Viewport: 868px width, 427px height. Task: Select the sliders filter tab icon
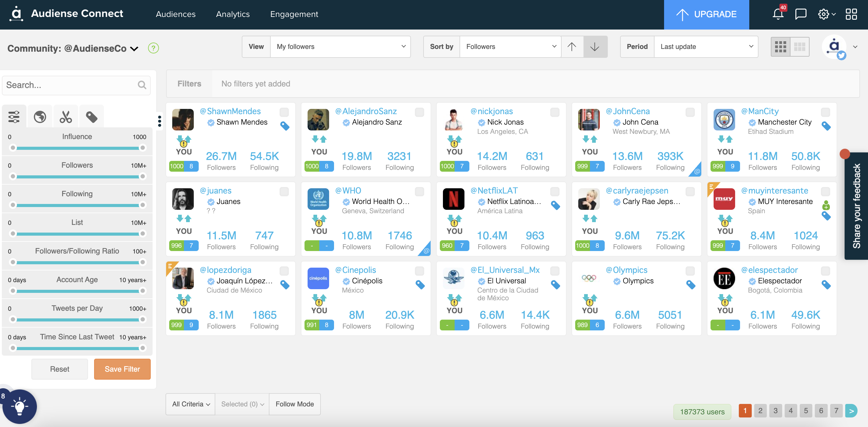[14, 117]
